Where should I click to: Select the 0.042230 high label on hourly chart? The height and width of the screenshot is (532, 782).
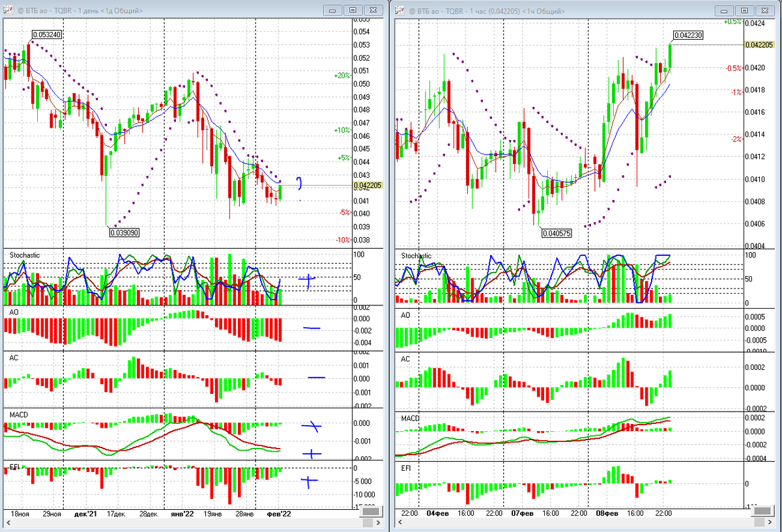pos(688,35)
